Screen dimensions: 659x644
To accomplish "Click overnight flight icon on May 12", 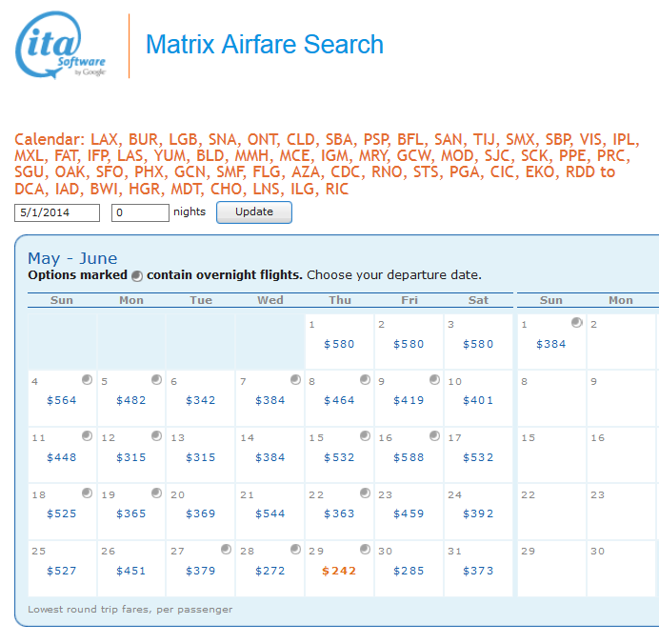I will coord(156,436).
